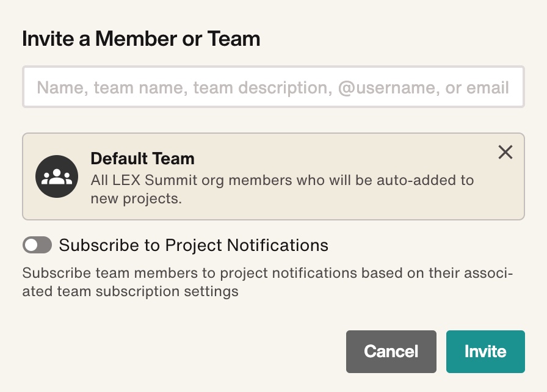
Task: Enable project notifications via the grey switch
Action: coord(37,245)
